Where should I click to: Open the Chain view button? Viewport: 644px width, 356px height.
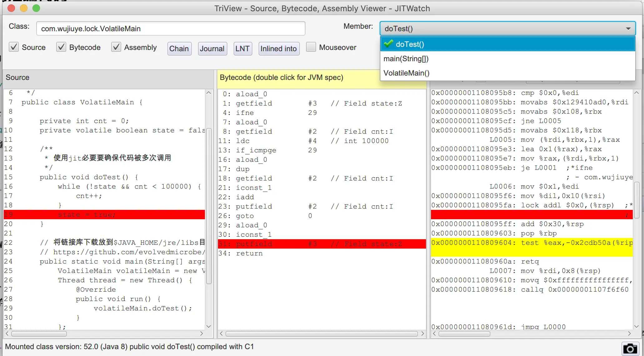tap(179, 49)
